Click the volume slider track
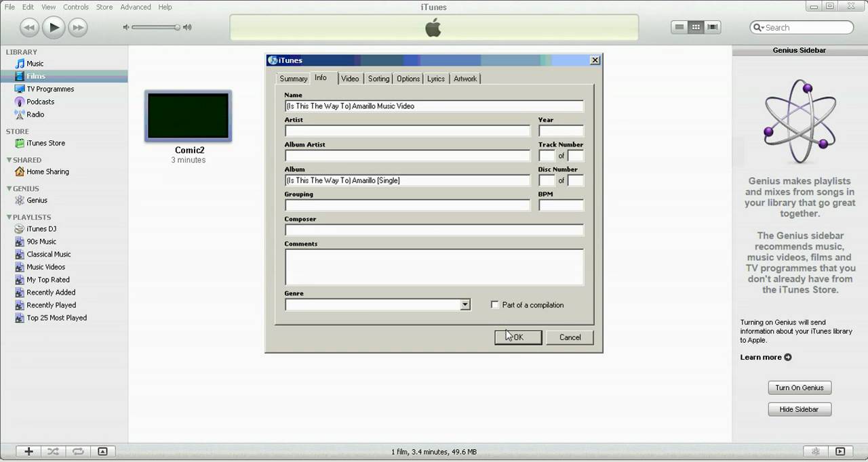 (x=155, y=27)
